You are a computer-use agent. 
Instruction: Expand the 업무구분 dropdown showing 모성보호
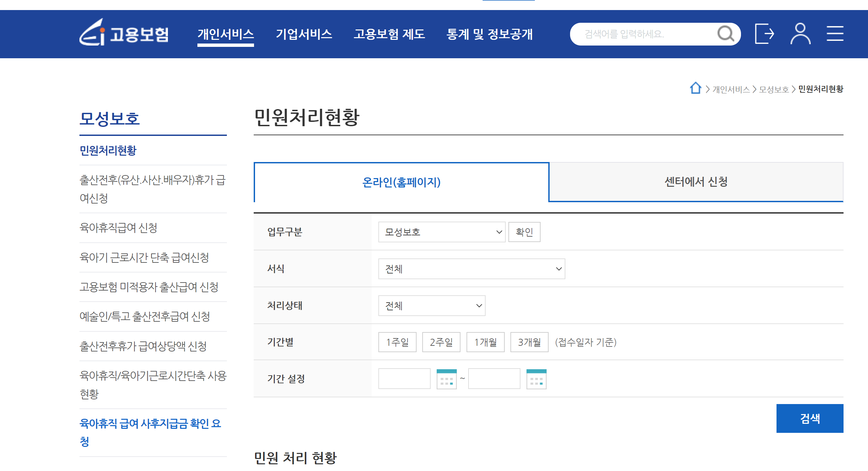coord(441,232)
